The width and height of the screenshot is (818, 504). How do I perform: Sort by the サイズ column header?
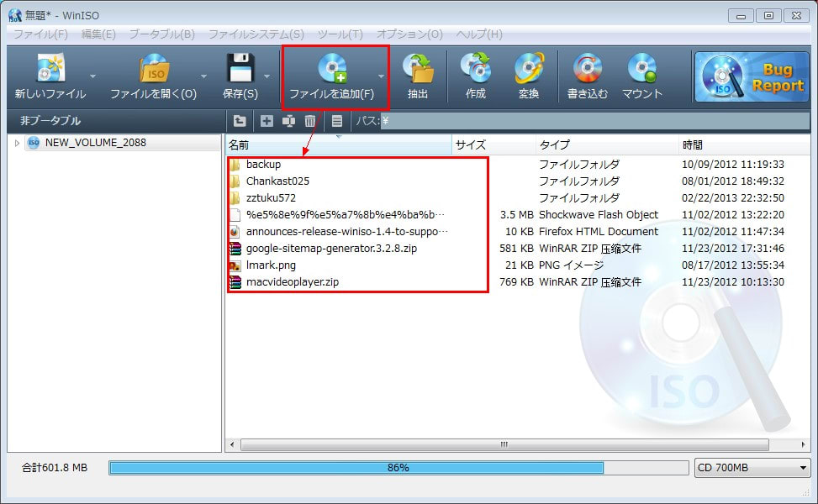tap(493, 144)
